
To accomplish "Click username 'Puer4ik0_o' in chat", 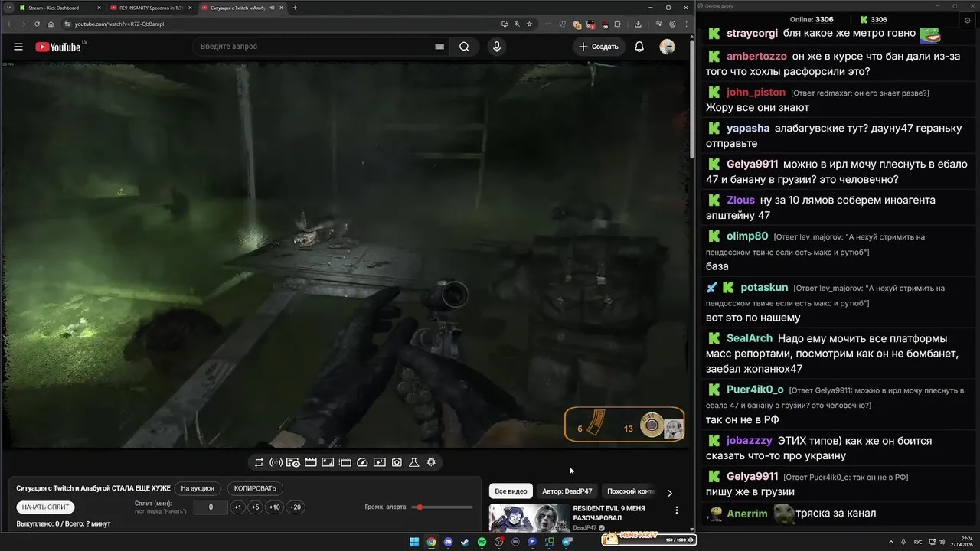I will tap(755, 390).
